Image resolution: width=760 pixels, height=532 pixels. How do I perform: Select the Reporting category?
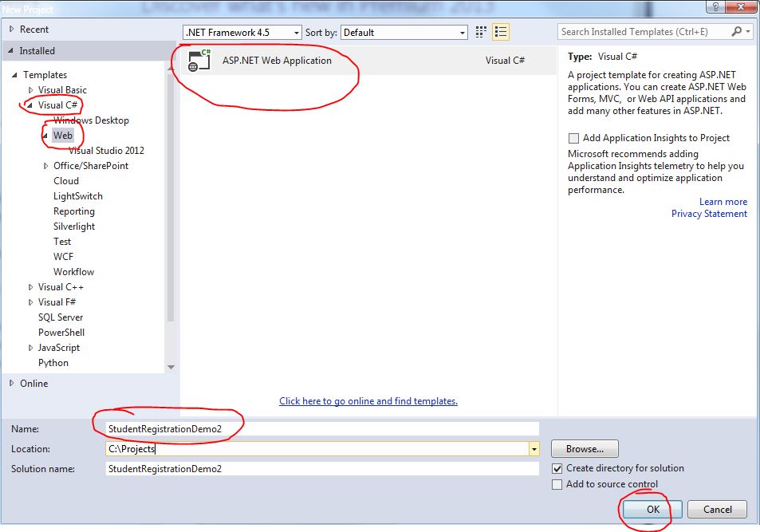click(x=74, y=211)
